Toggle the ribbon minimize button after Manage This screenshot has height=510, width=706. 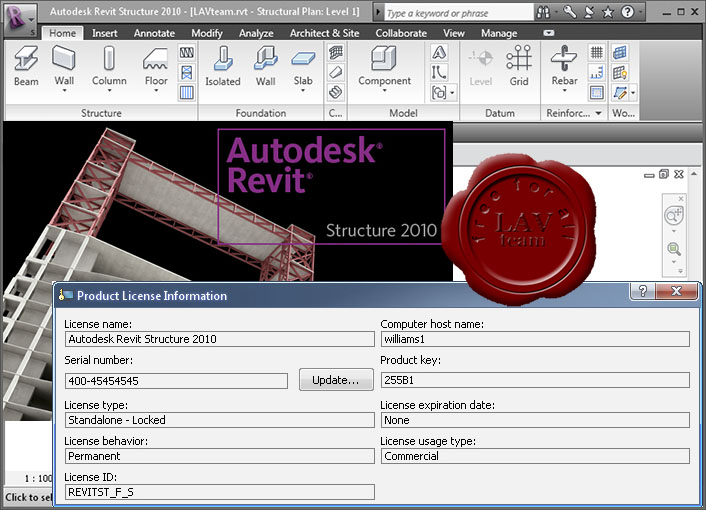click(548, 33)
